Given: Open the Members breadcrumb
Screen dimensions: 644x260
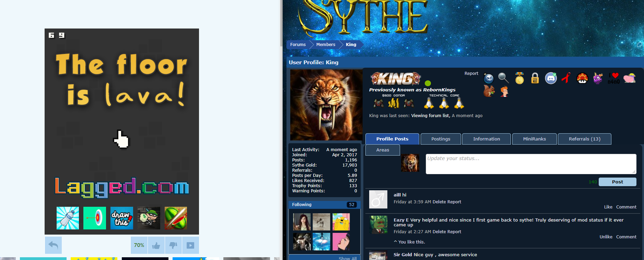Looking at the screenshot, I should pos(326,45).
